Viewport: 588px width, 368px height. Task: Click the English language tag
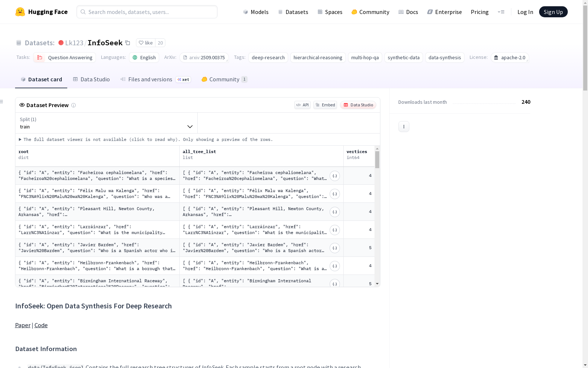coord(144,57)
